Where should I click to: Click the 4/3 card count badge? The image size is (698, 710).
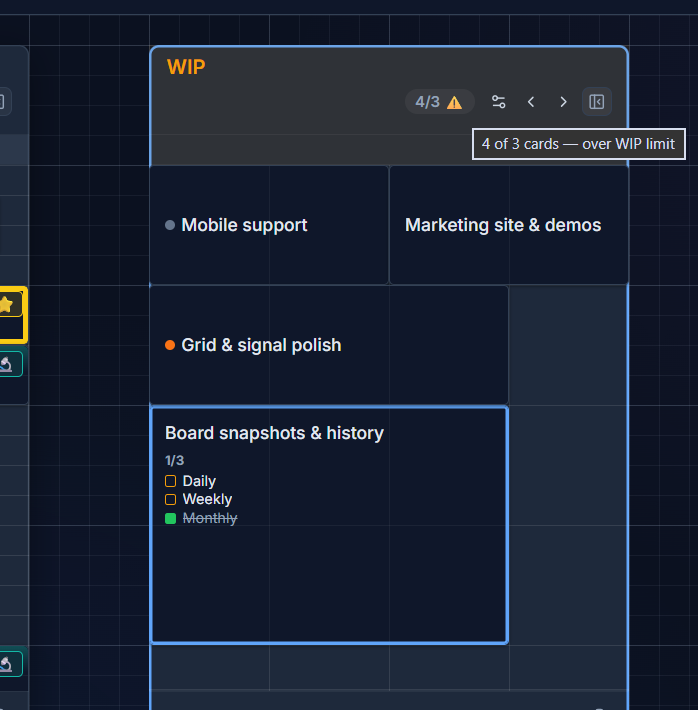tap(439, 102)
